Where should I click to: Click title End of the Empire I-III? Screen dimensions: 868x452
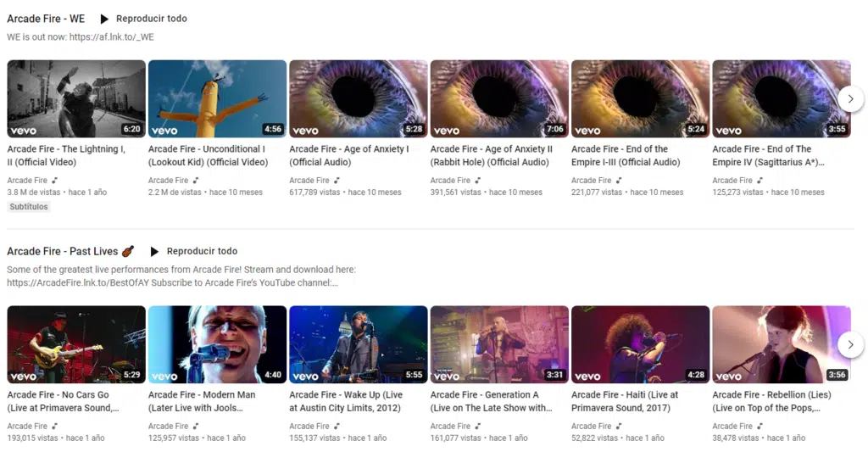click(626, 156)
